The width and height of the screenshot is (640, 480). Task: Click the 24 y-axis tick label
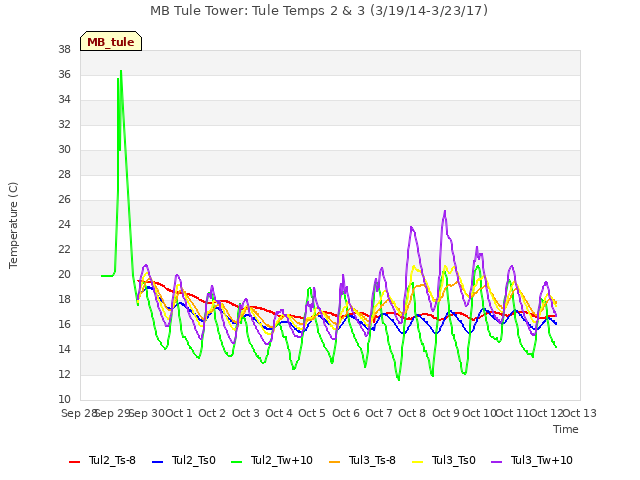[x=64, y=224]
